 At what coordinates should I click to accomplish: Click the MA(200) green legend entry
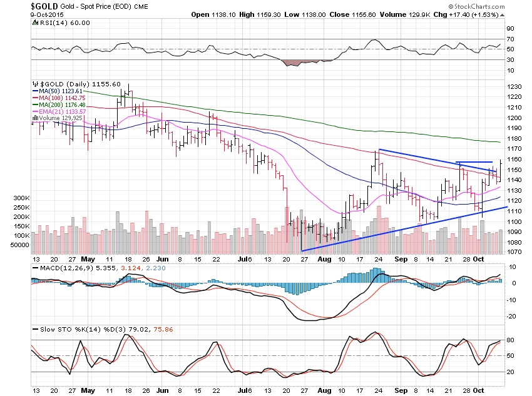[59, 104]
